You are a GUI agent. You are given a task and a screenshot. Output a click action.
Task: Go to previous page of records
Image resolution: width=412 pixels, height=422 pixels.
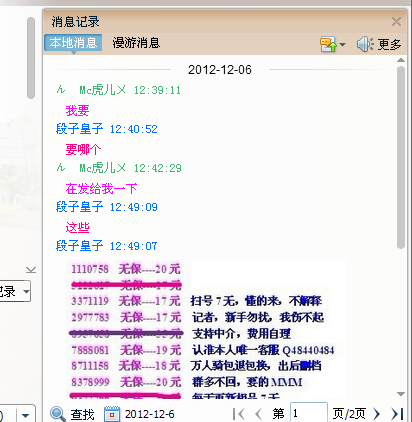(258, 414)
